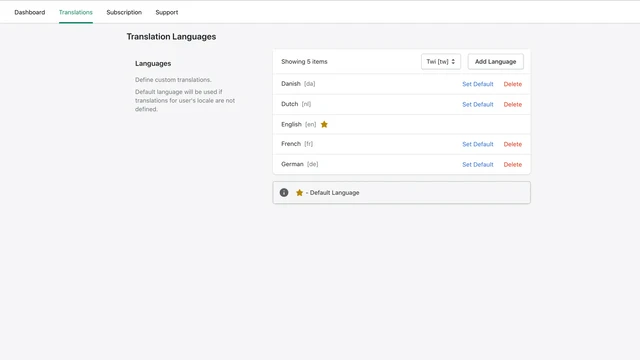The image size is (640, 360).
Task: Select the Dutch [nl] row text
Action: pyautogui.click(x=296, y=104)
